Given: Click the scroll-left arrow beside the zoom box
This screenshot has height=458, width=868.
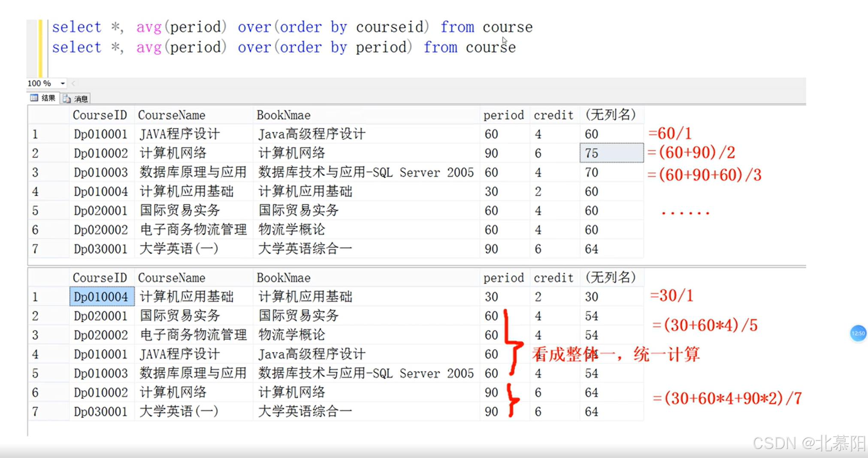Looking at the screenshot, I should 73,83.
